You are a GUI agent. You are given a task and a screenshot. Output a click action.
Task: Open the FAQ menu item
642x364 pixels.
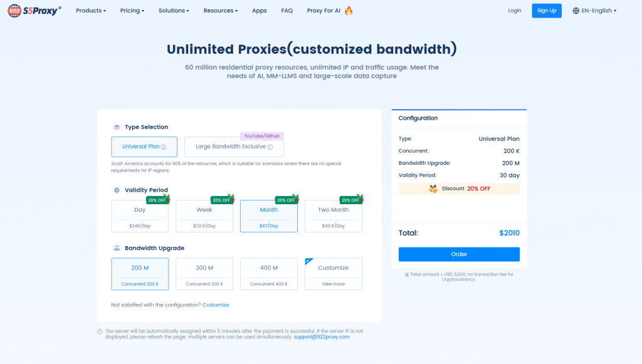[287, 11]
